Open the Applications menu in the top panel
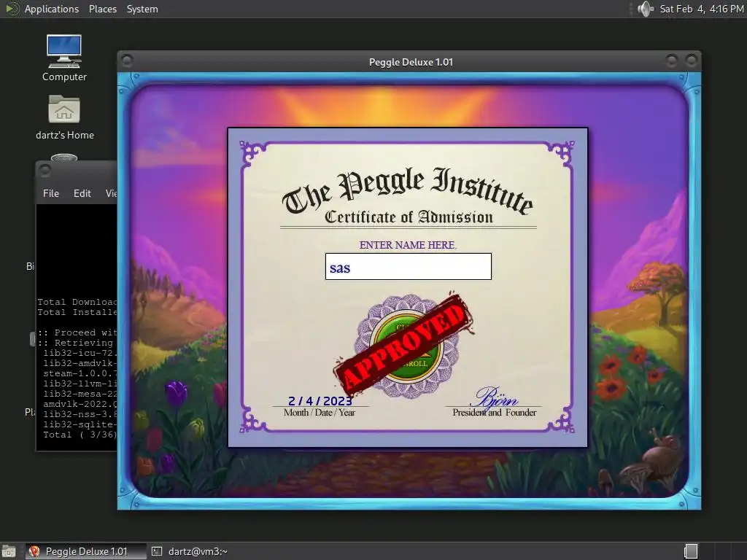The image size is (747, 560). 52,9
